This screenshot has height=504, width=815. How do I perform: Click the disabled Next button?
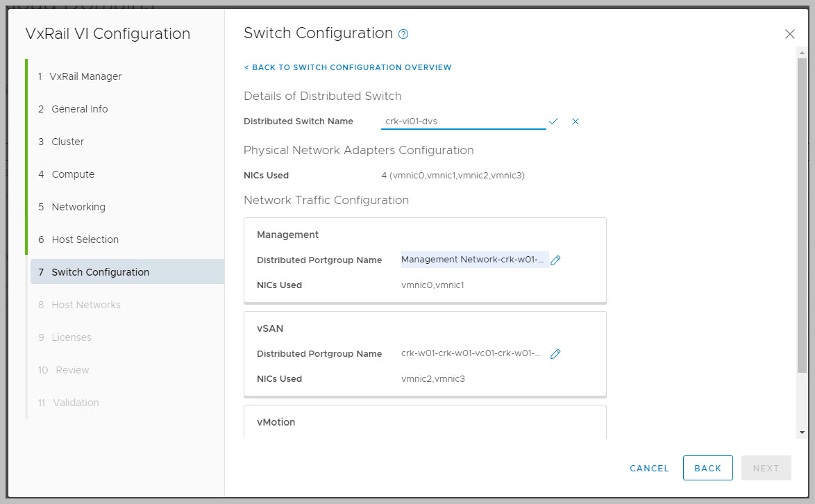pos(766,468)
